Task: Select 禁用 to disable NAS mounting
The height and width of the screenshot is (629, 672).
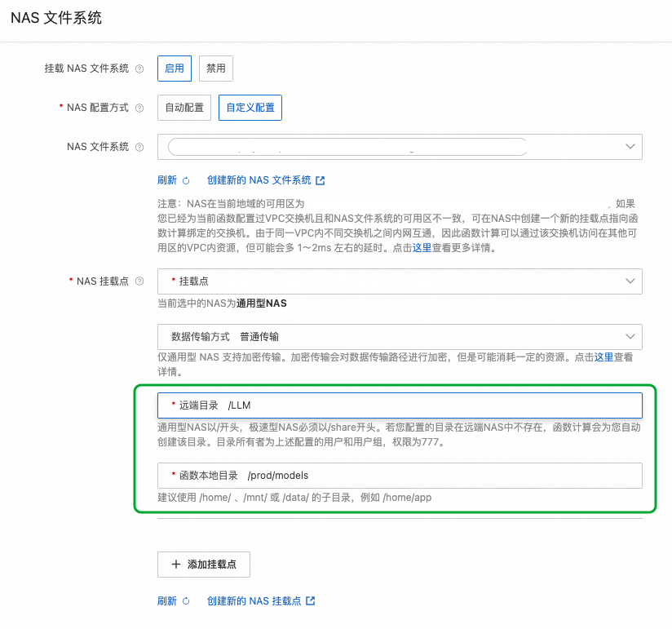Action: 215,69
